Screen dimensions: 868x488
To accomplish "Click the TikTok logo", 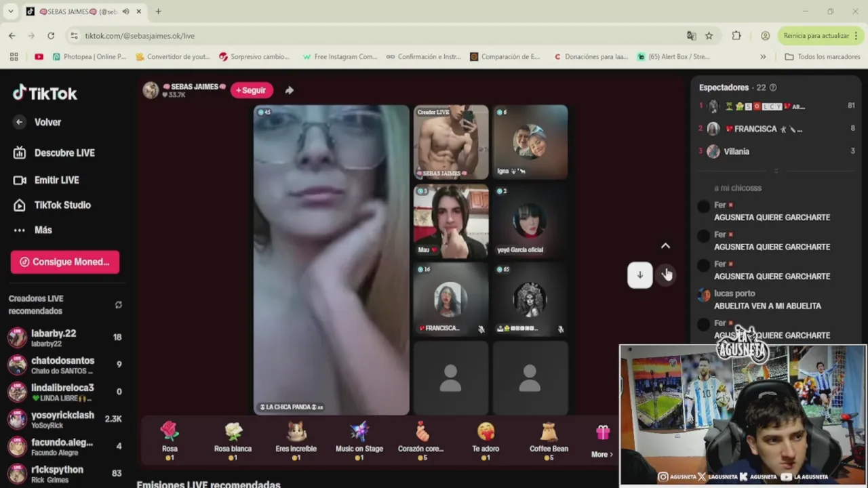I will 45,93.
